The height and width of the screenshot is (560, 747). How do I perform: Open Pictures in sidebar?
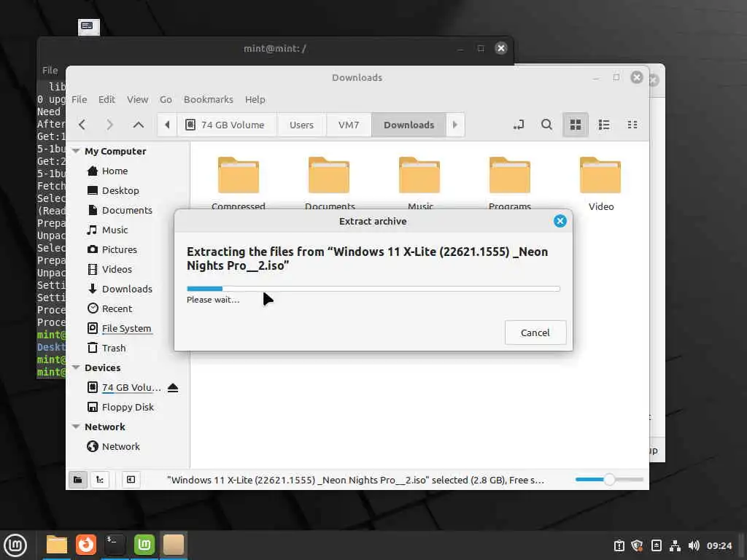(119, 249)
